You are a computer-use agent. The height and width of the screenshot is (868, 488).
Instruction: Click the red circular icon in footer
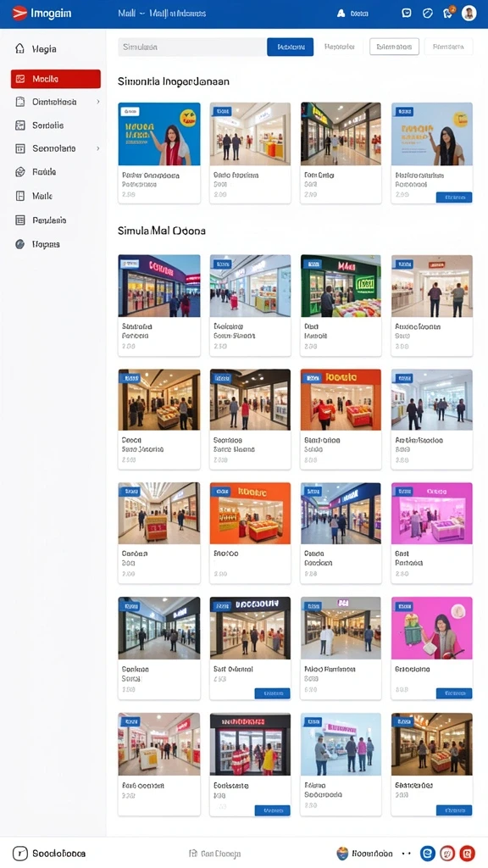tap(468, 853)
